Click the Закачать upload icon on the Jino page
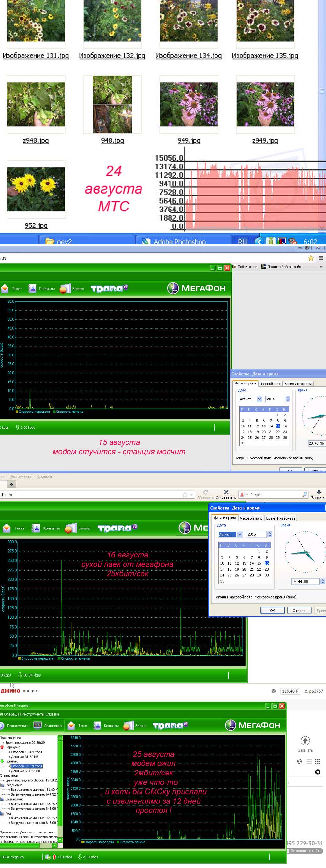 pos(305,741)
